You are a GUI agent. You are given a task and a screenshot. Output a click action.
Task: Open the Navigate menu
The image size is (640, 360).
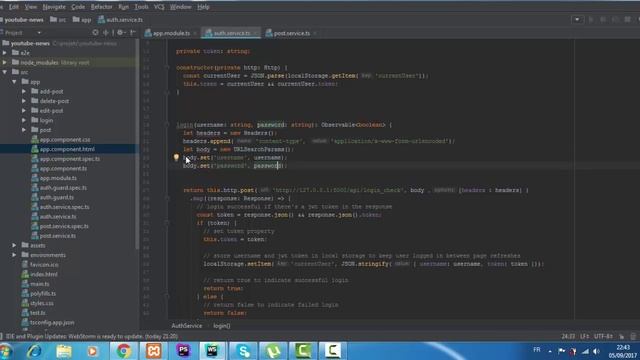(54, 7)
